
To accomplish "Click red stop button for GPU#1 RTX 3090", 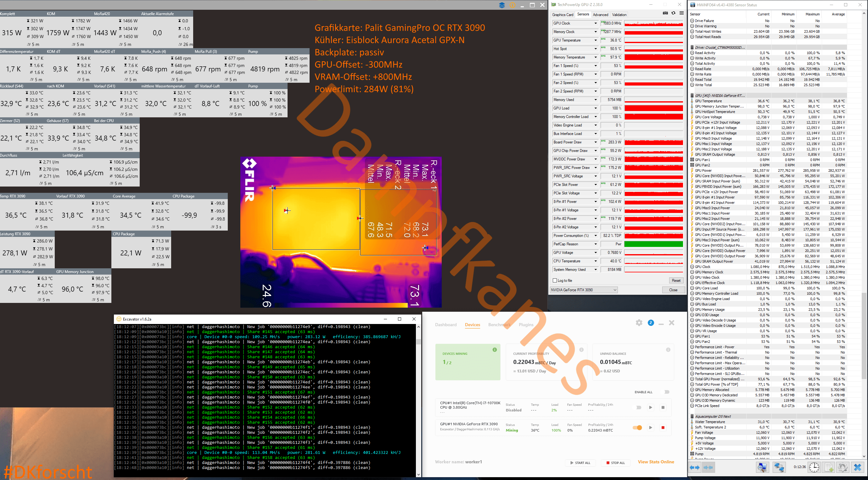I will [x=663, y=427].
